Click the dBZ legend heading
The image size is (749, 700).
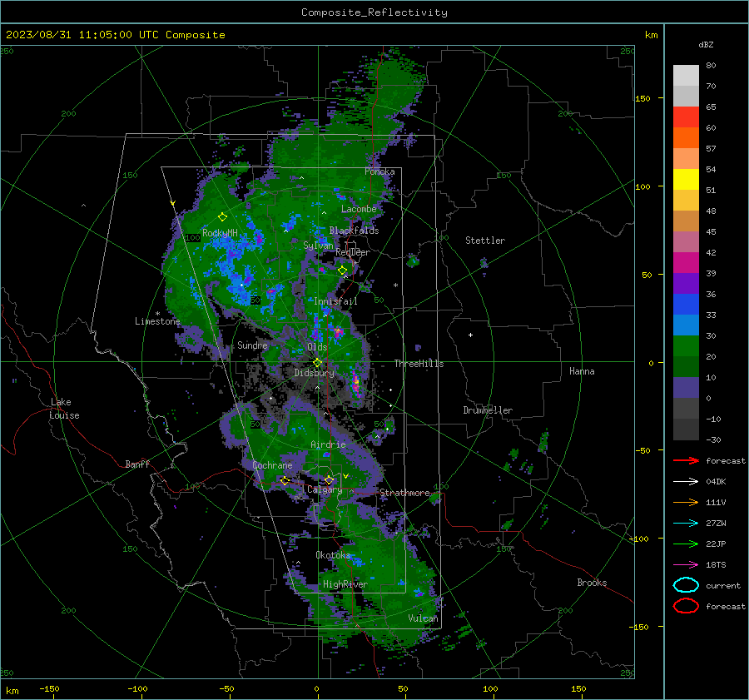click(x=706, y=44)
